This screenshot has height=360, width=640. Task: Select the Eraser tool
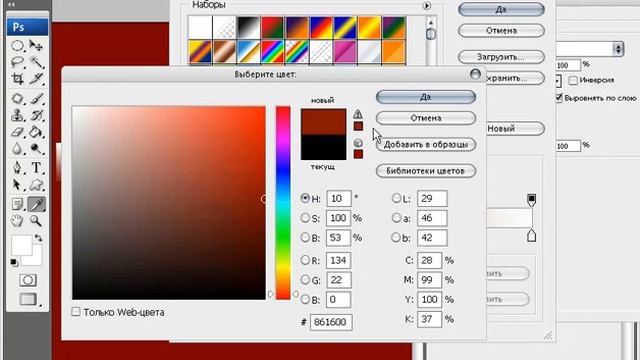tap(17, 132)
